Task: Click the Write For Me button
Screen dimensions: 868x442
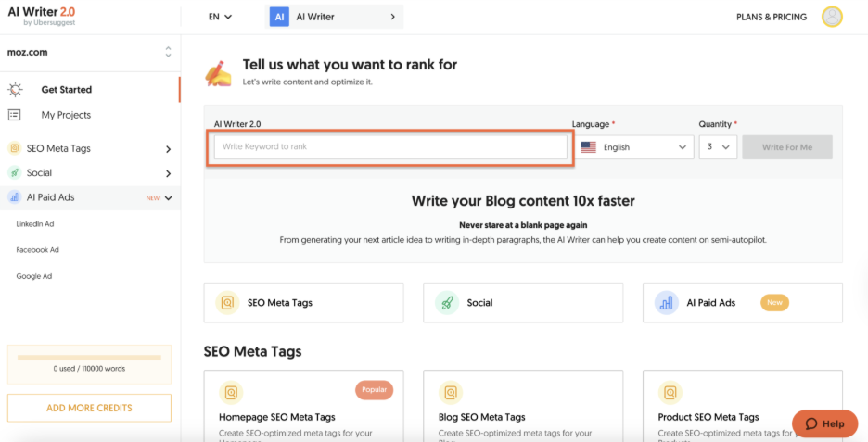Action: point(787,147)
